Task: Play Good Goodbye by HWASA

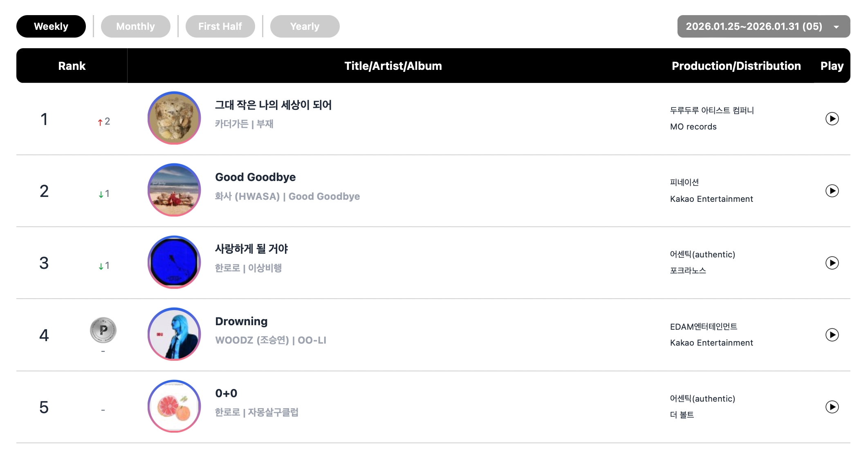Action: (832, 191)
